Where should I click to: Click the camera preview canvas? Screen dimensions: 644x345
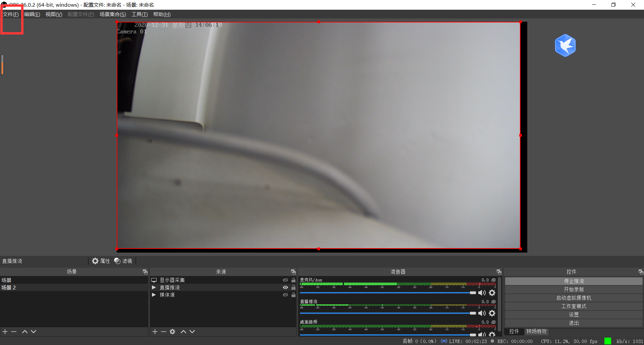click(x=319, y=136)
